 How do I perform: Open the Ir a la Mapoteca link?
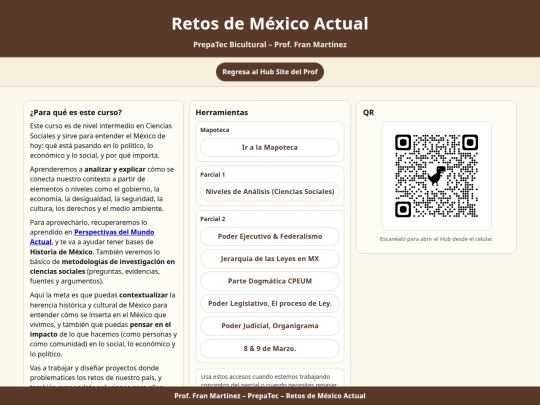click(270, 147)
